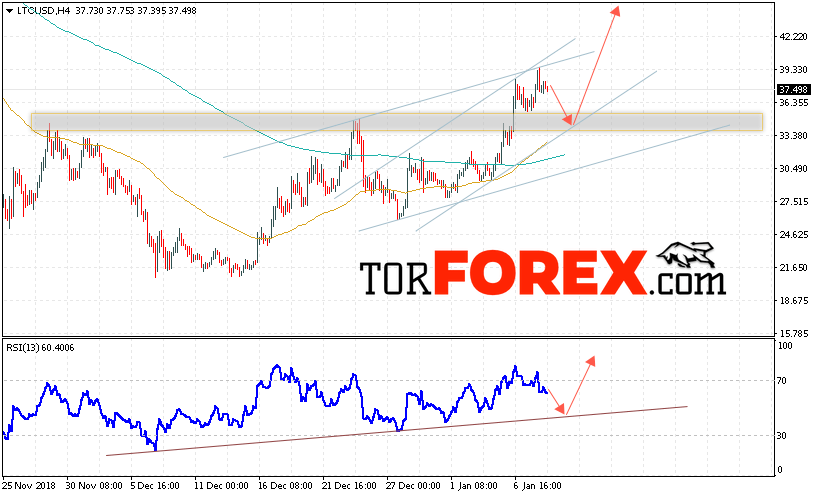815x497 pixels.
Task: Select price level 21.650 on the axis
Action: [x=793, y=268]
